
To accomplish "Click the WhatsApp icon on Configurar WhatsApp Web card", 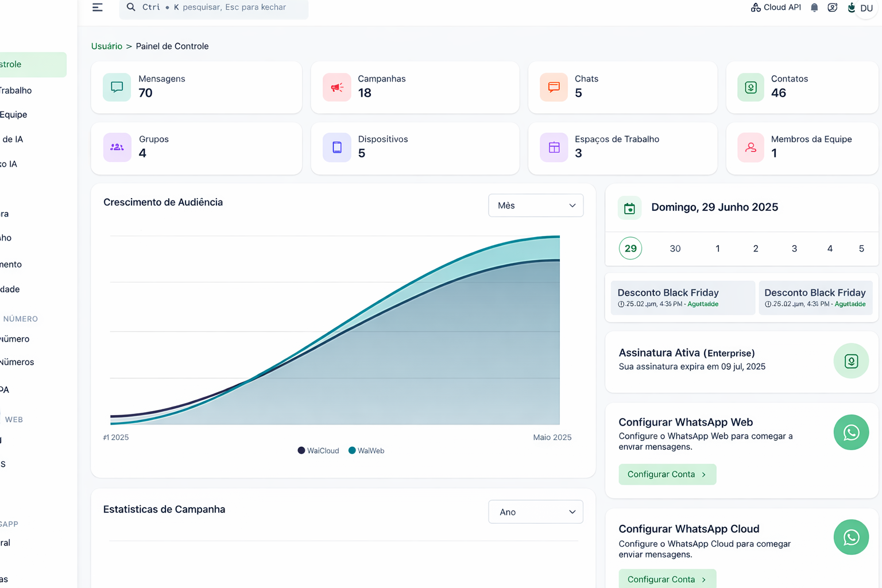I will [851, 432].
